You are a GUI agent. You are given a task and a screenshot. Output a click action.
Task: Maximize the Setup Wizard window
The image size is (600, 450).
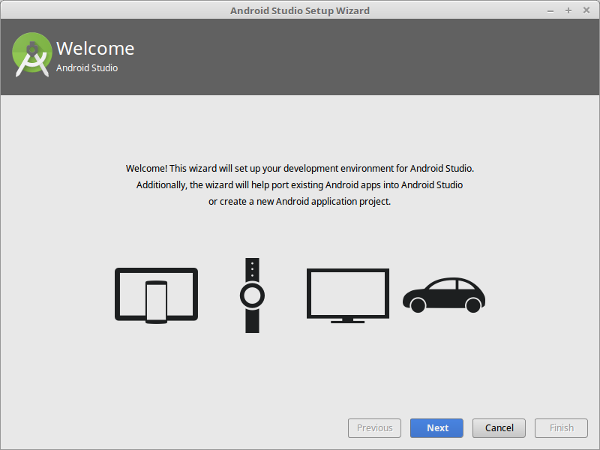coord(568,11)
